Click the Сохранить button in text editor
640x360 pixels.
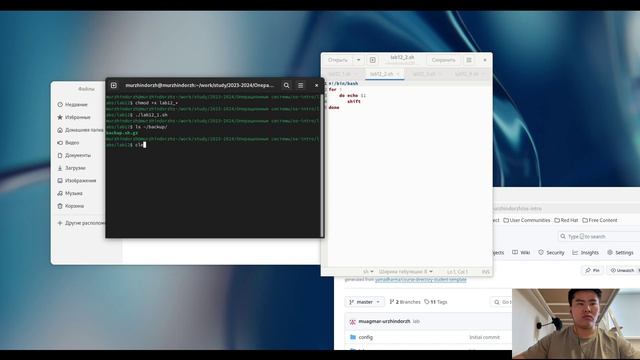coord(443,60)
